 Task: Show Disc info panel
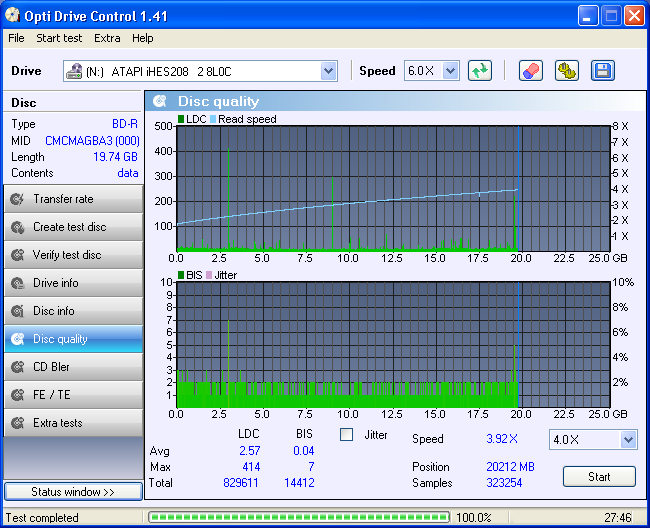[73, 311]
